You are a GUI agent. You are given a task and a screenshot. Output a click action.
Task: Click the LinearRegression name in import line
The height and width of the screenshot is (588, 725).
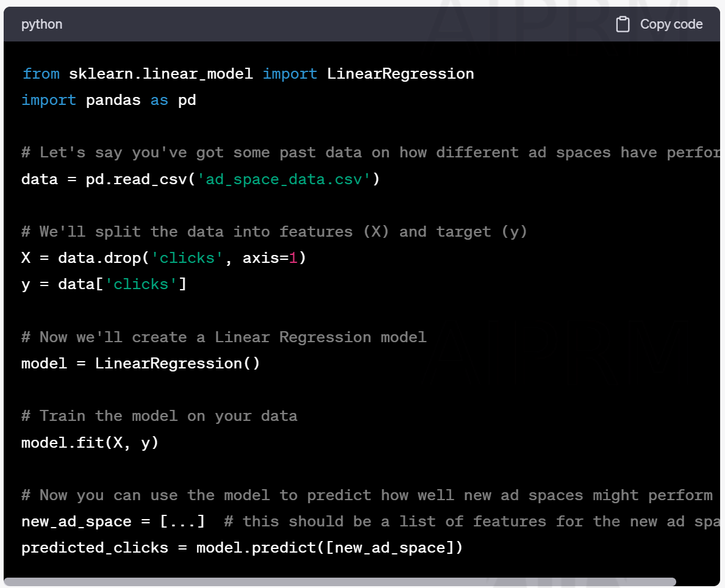pyautogui.click(x=400, y=74)
